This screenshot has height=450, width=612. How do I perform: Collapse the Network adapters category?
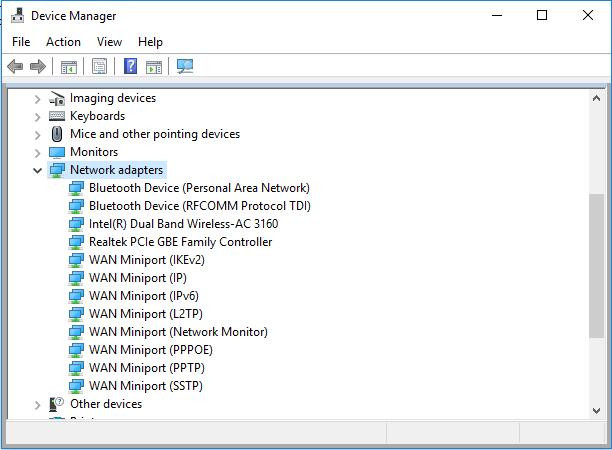tap(38, 170)
